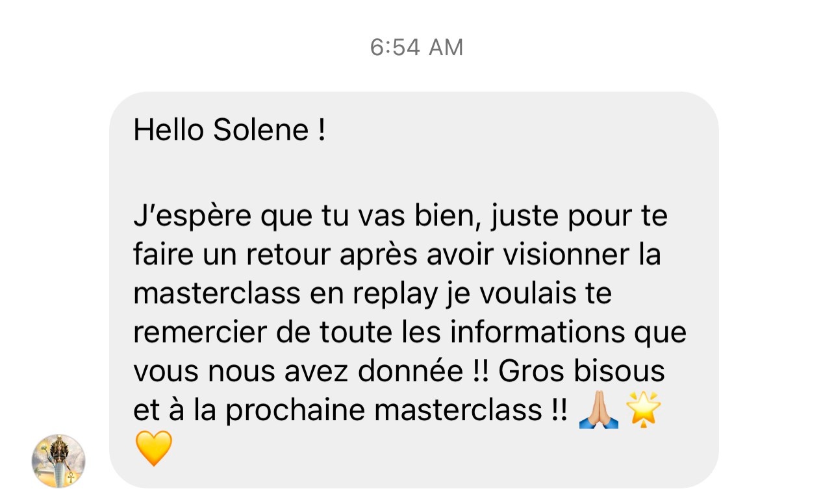834x504 pixels.
Task: Open the sender's profile avatar
Action: 58,461
